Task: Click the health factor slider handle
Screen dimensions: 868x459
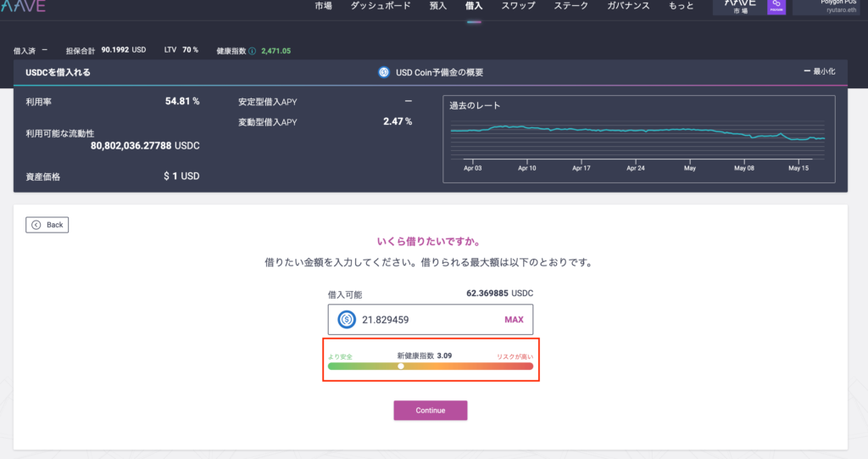Action: [x=401, y=366]
